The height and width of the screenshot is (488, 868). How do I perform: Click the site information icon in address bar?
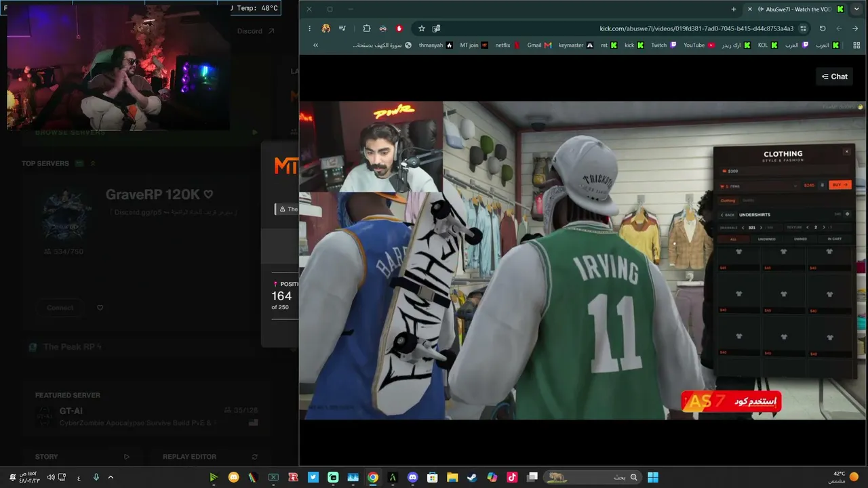point(804,28)
